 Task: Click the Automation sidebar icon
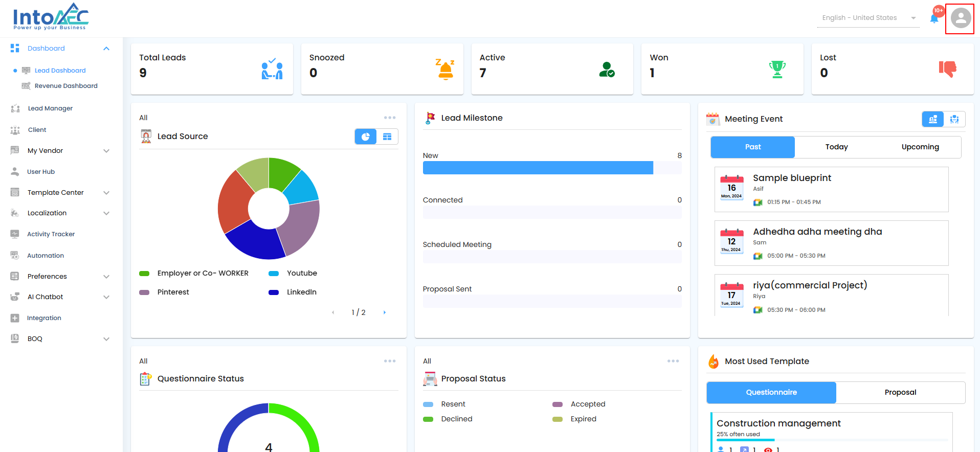pos(15,256)
